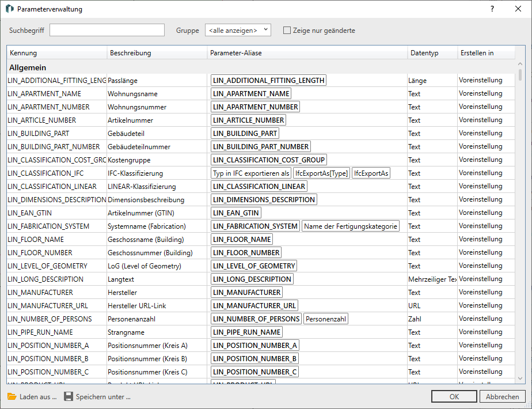Image resolution: width=532 pixels, height=409 pixels.
Task: Select the LIN_NUMBER_OF_PERSONS alias tag
Action: point(256,319)
